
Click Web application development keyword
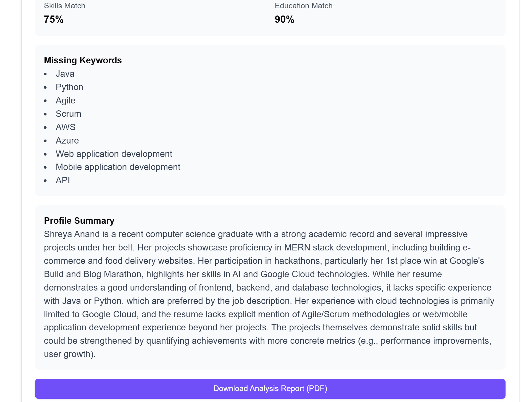pos(114,154)
